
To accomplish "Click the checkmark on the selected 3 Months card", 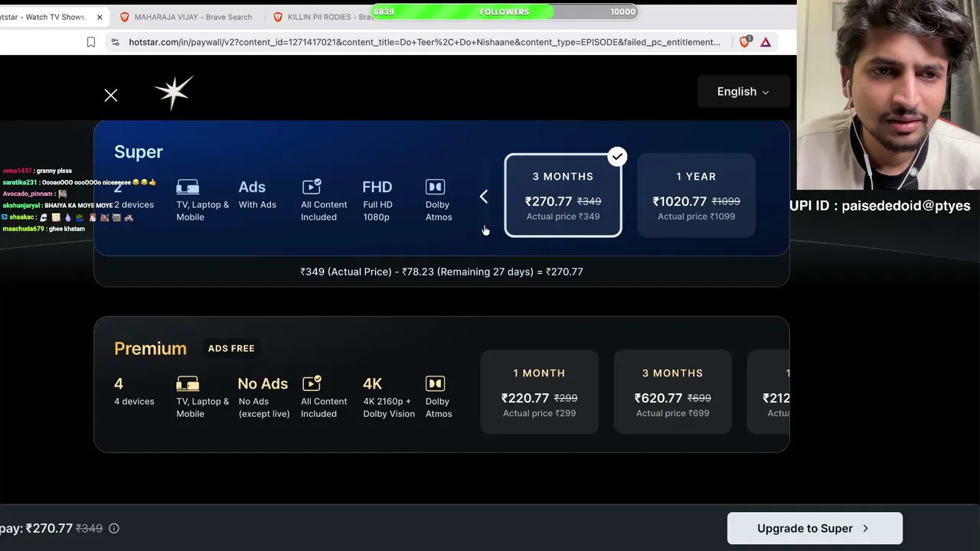I will point(617,157).
